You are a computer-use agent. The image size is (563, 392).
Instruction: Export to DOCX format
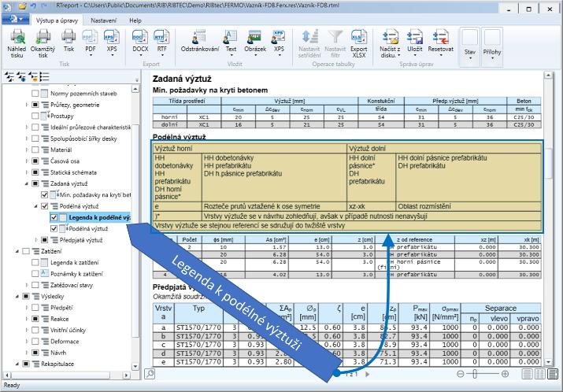(140, 37)
